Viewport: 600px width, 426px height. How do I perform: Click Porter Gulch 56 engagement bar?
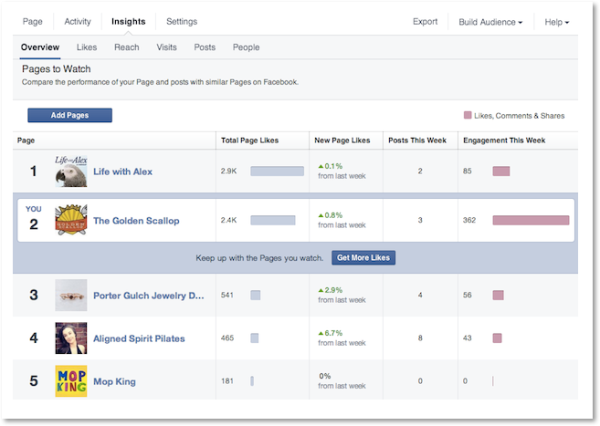(498, 295)
